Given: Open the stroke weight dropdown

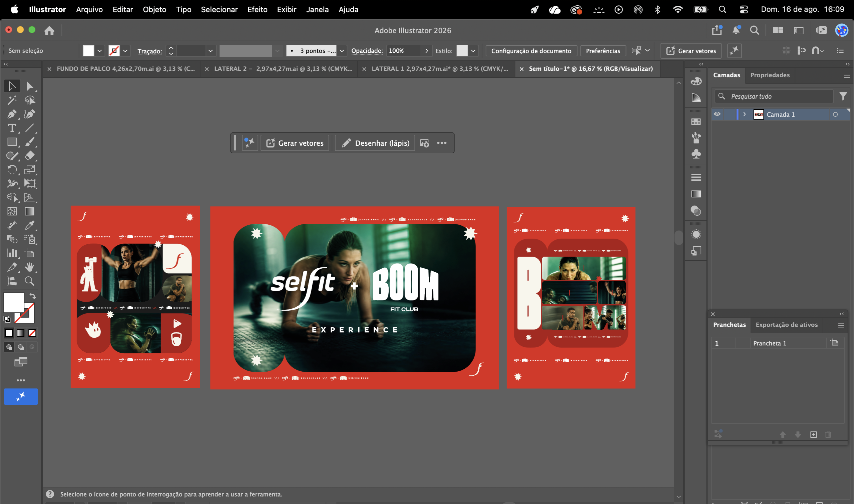Looking at the screenshot, I should [211, 51].
